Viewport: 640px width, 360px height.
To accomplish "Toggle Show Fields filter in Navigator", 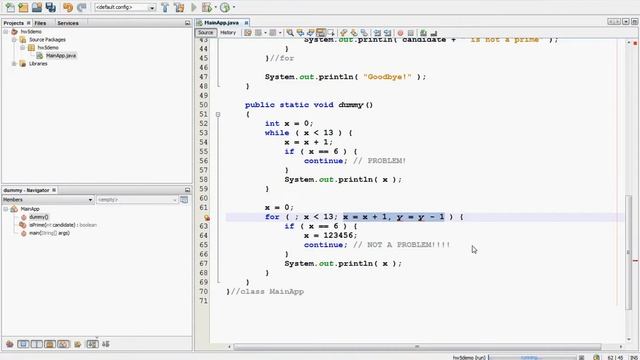I will (x=23, y=344).
